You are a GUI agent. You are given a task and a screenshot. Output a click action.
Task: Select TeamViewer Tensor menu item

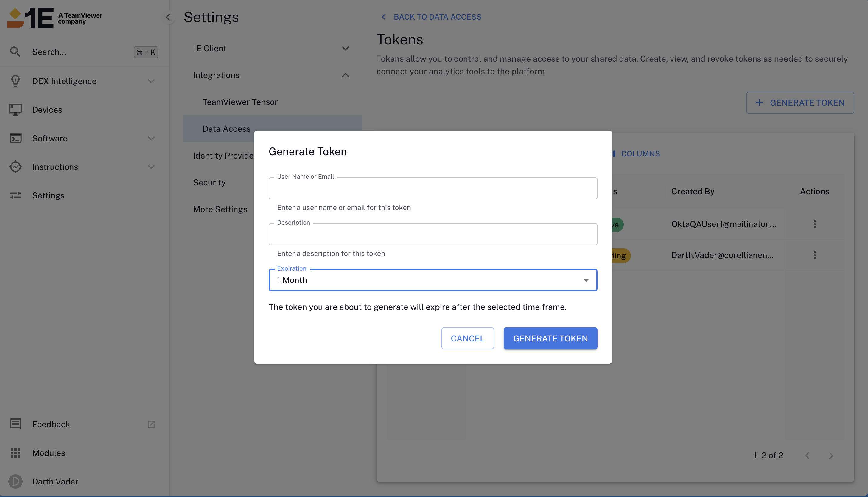pyautogui.click(x=240, y=102)
